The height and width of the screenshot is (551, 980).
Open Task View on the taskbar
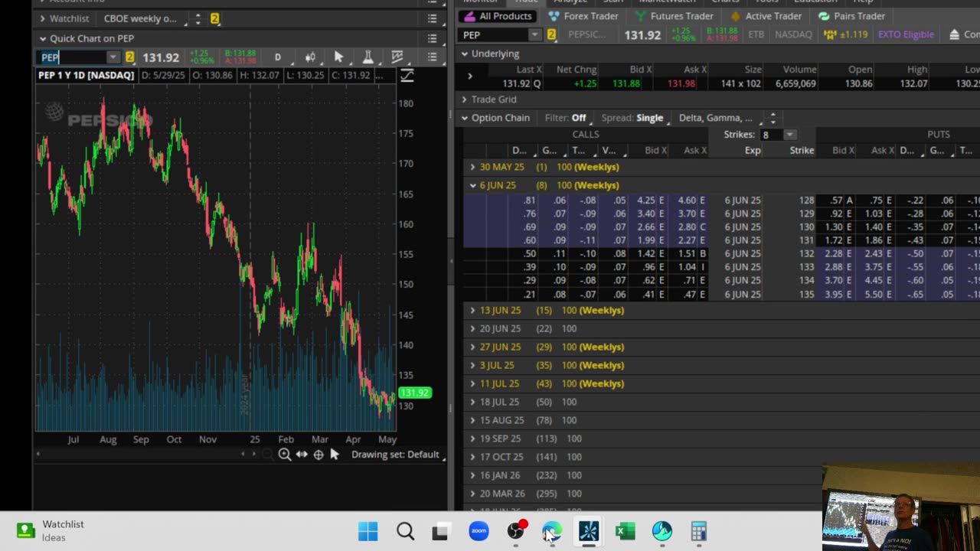click(441, 531)
